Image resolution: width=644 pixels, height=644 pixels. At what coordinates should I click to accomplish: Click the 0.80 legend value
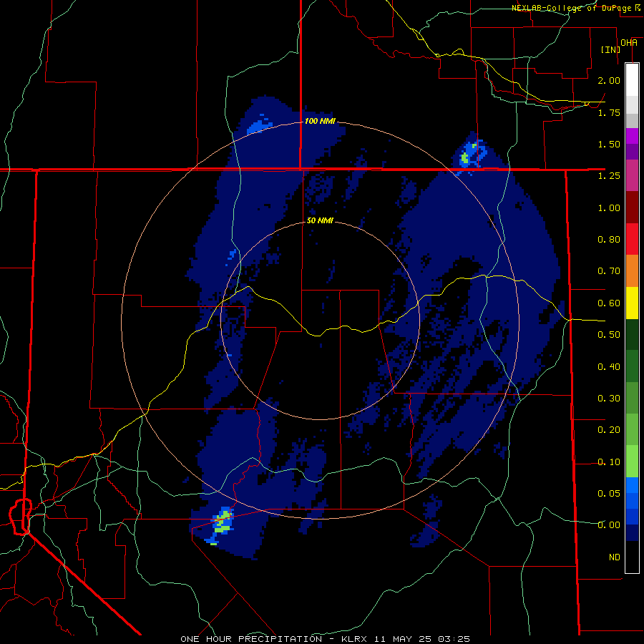609,240
